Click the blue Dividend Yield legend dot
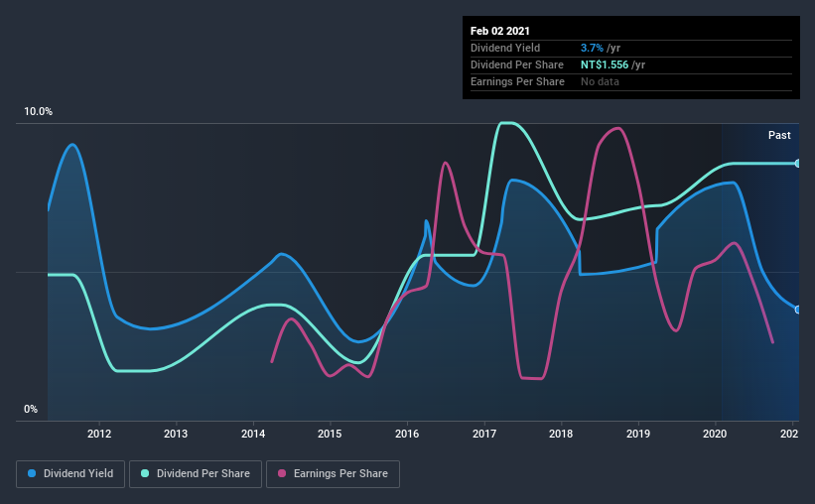 (x=32, y=473)
